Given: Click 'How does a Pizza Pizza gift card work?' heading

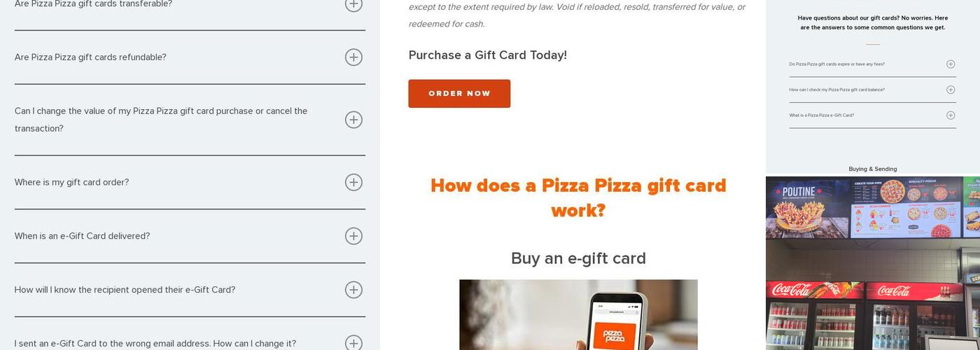Looking at the screenshot, I should click(578, 198).
